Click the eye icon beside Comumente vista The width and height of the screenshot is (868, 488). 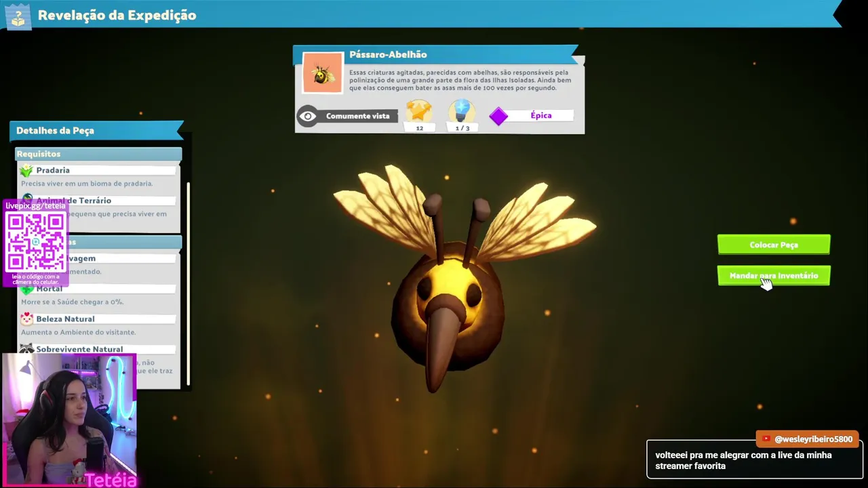pyautogui.click(x=308, y=116)
